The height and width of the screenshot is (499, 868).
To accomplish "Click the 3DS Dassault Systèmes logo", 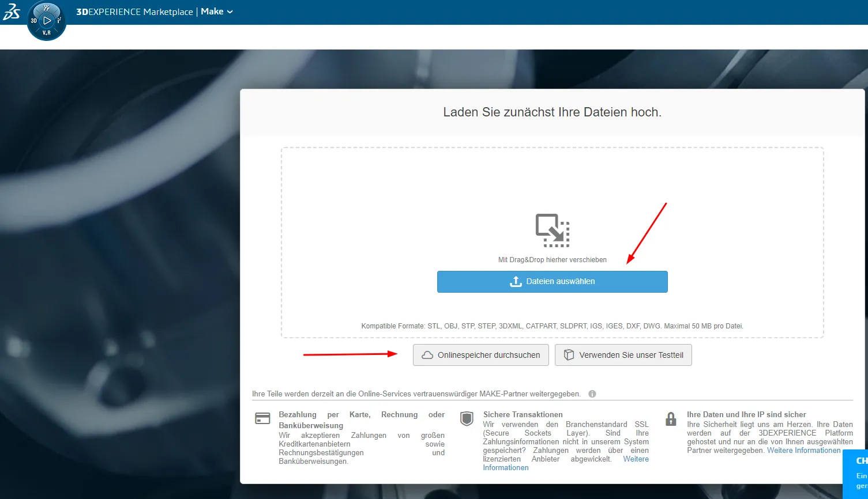I will point(12,12).
